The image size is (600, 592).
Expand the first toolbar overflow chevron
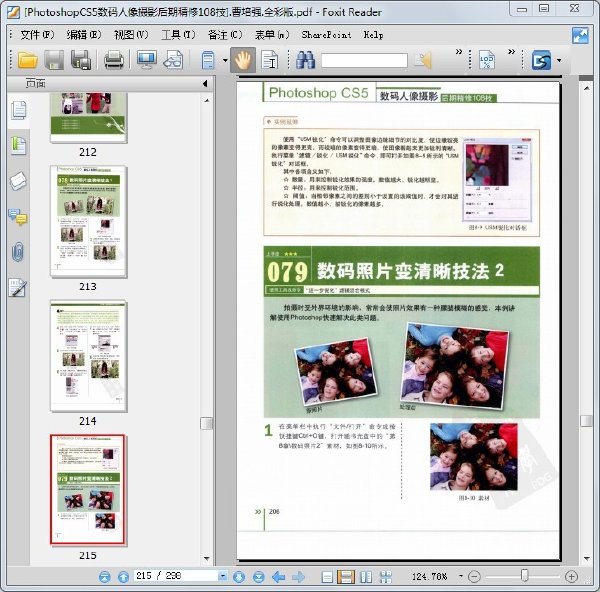coord(458,52)
